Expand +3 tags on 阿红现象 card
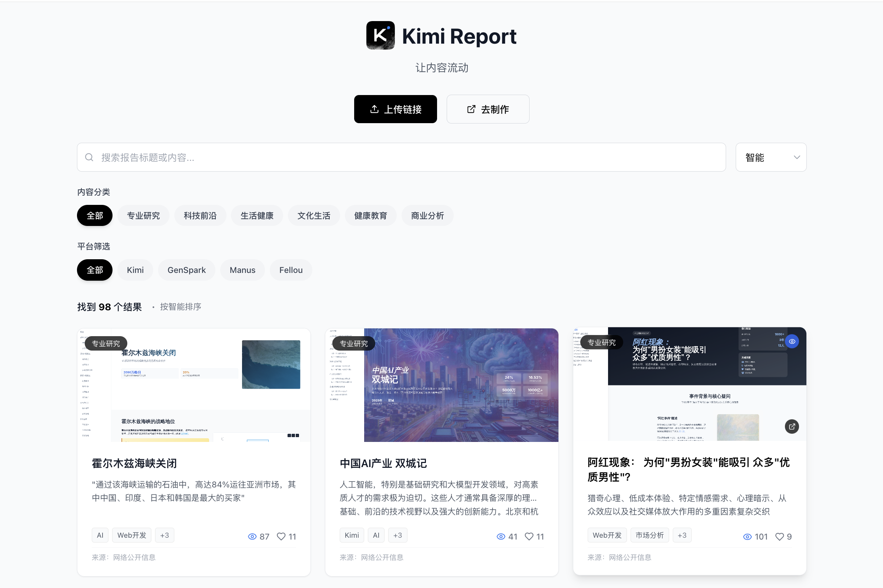Screen dimensions: 883x588 (682, 535)
